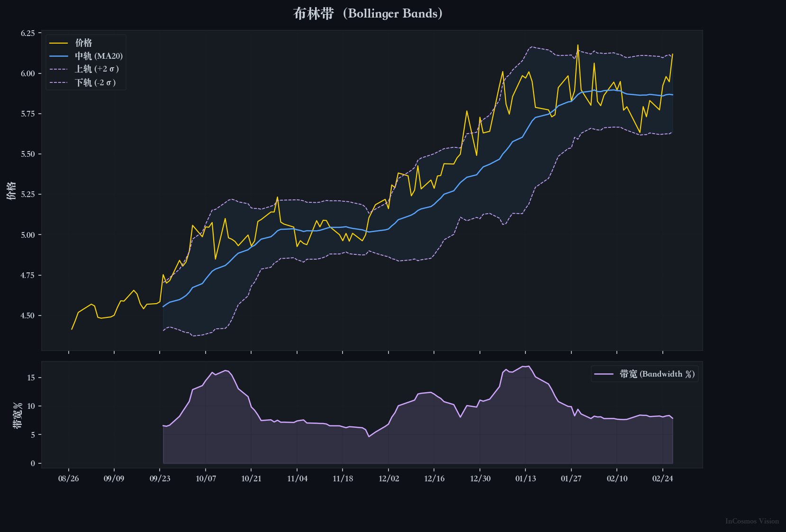Click the 6.25 price axis label
The width and height of the screenshot is (786, 532).
(x=27, y=33)
